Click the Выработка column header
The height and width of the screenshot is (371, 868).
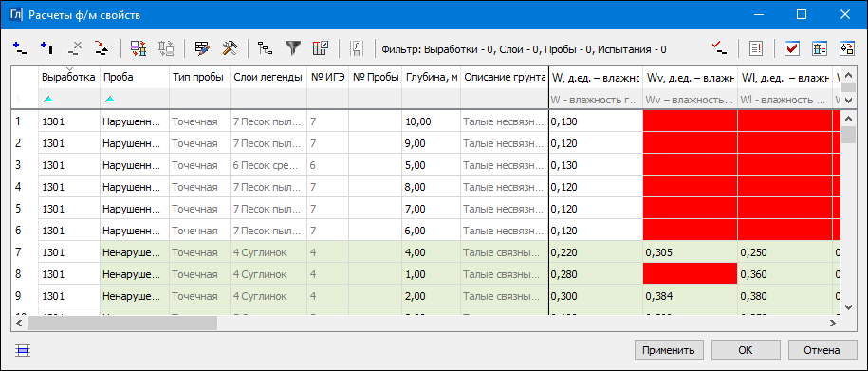coord(69,78)
